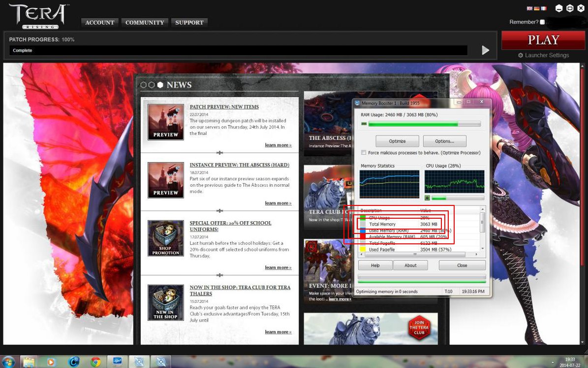Open Shop Promotion thumbnail image

coord(166,238)
